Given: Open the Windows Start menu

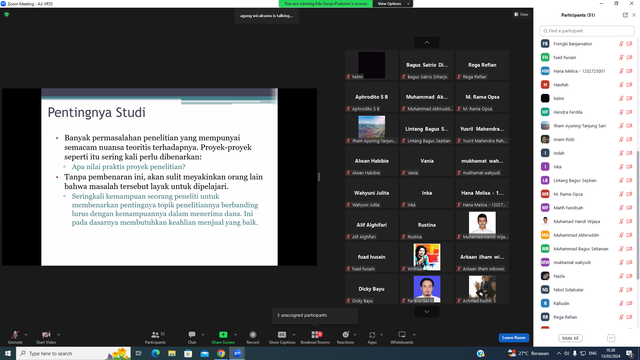Looking at the screenshot, I should 8,353.
